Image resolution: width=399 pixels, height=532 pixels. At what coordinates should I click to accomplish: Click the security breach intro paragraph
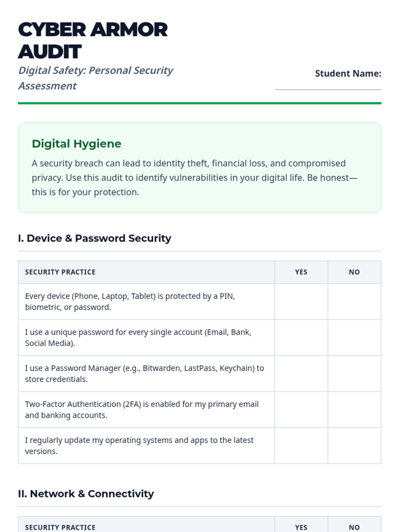point(195,178)
